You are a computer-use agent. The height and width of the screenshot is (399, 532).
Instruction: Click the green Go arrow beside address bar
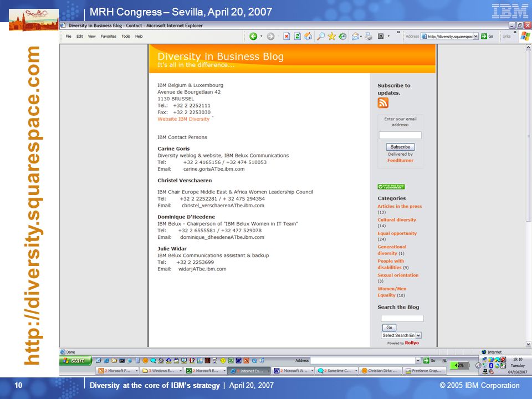pos(484,37)
